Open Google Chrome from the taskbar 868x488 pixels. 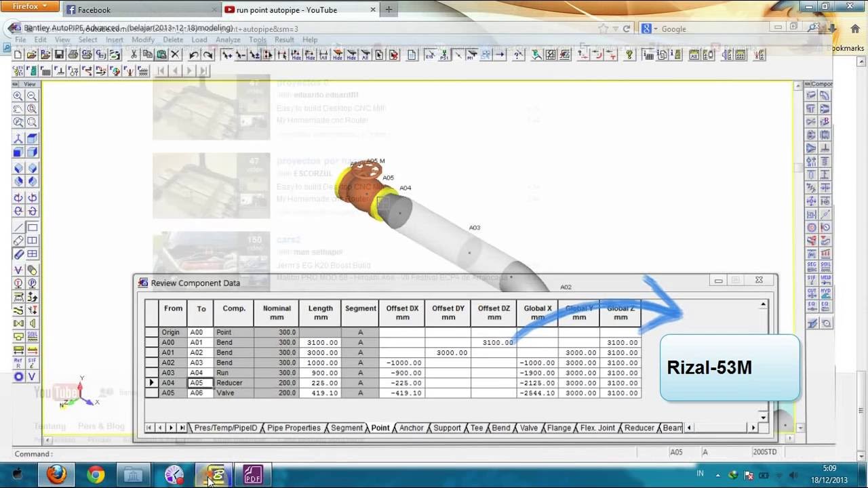(x=96, y=474)
